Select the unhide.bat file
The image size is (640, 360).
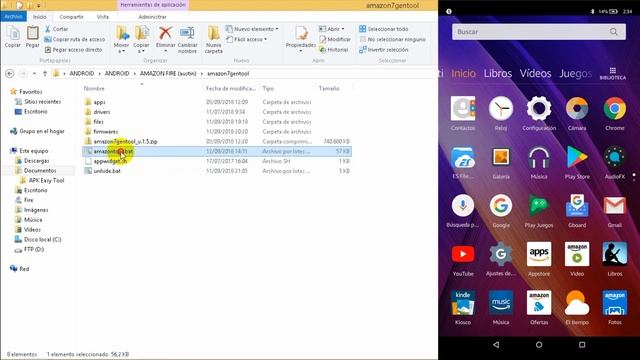click(x=107, y=171)
